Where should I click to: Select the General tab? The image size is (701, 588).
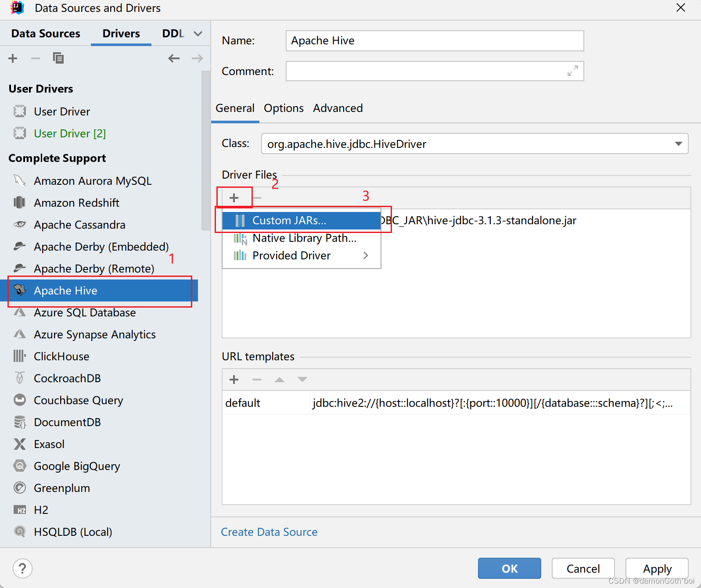pos(235,108)
